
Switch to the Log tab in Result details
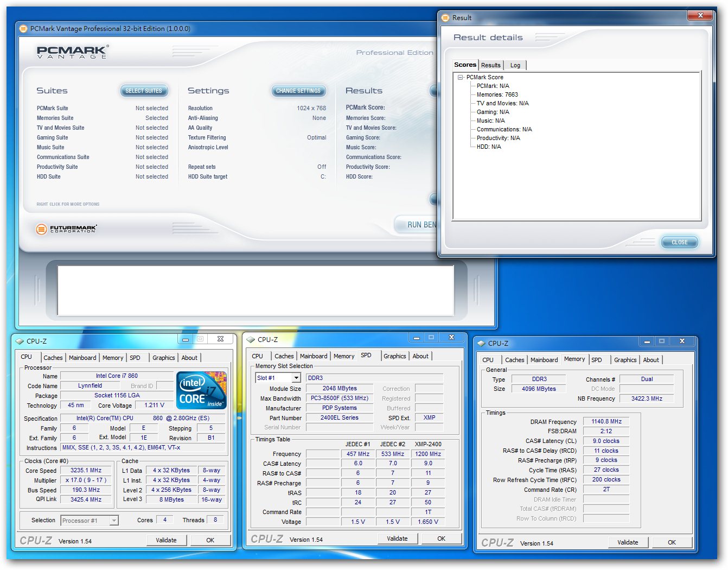click(x=515, y=65)
